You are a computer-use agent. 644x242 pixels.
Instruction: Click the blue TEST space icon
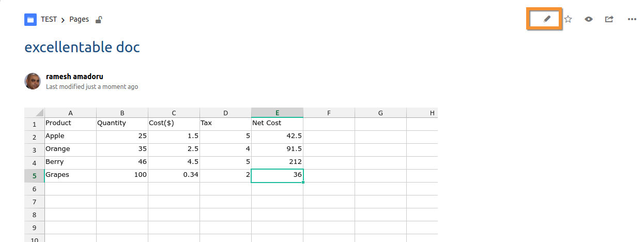[x=30, y=20]
